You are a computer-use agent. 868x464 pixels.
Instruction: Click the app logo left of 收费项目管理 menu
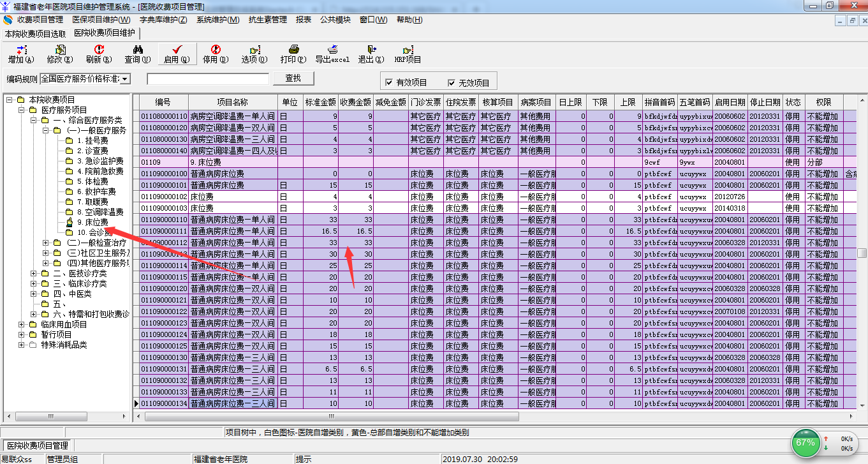pos(8,20)
